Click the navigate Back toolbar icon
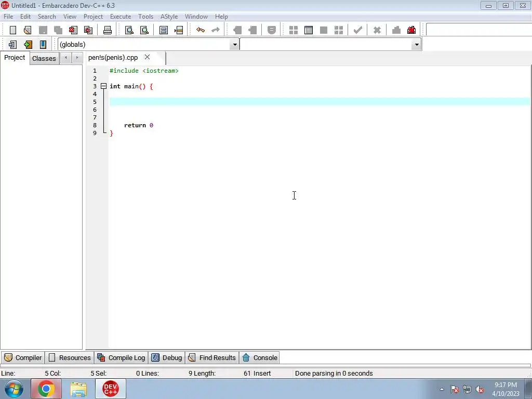 coord(237,30)
